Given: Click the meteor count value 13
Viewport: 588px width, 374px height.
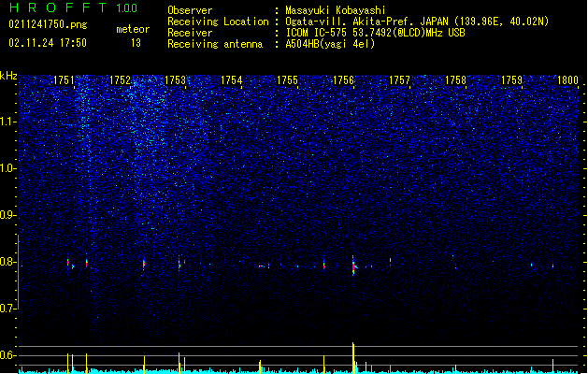Looking at the screenshot, I should (x=136, y=43).
